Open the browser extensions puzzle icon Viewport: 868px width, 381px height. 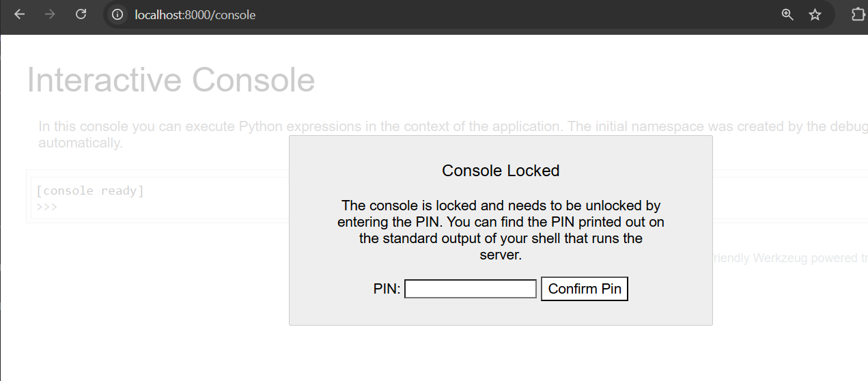pos(858,14)
